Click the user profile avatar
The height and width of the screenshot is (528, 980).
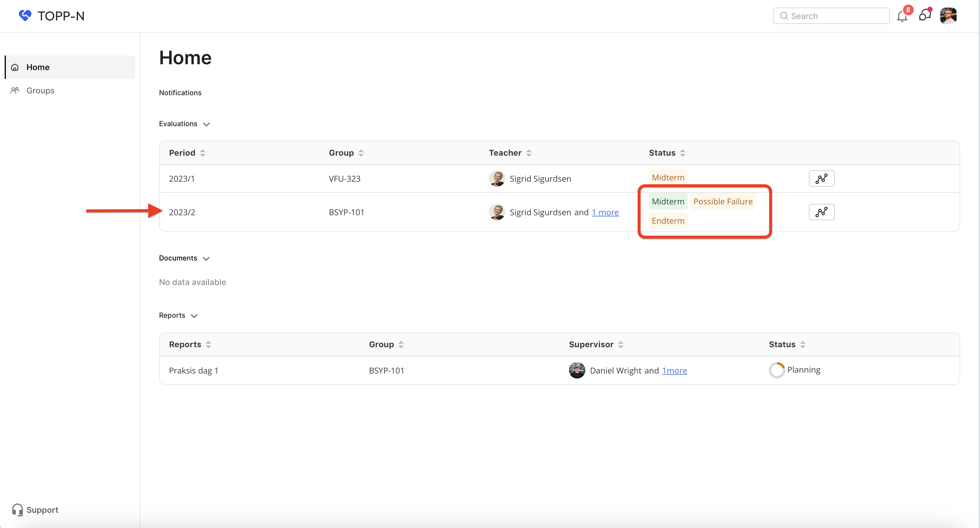click(x=948, y=15)
